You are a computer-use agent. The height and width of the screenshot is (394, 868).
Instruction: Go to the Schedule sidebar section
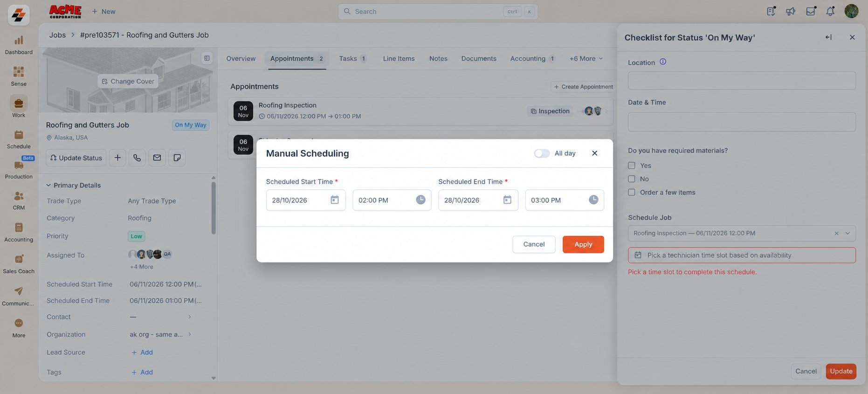click(19, 139)
